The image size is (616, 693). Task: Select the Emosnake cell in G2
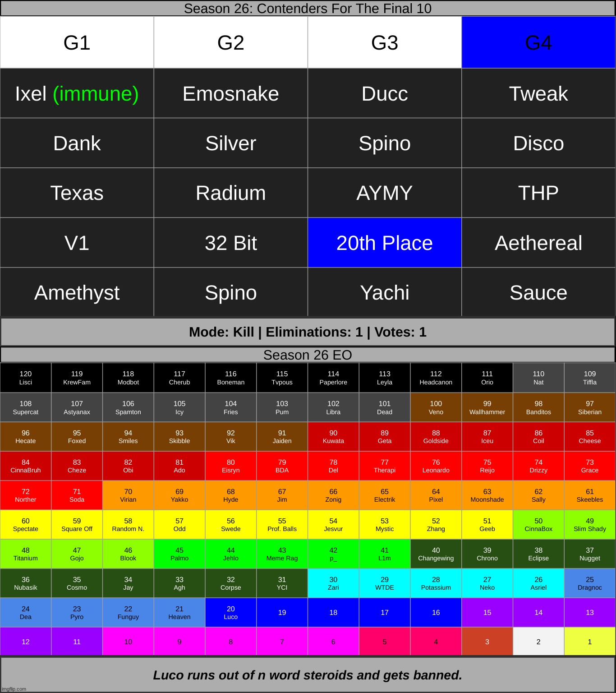[230, 93]
